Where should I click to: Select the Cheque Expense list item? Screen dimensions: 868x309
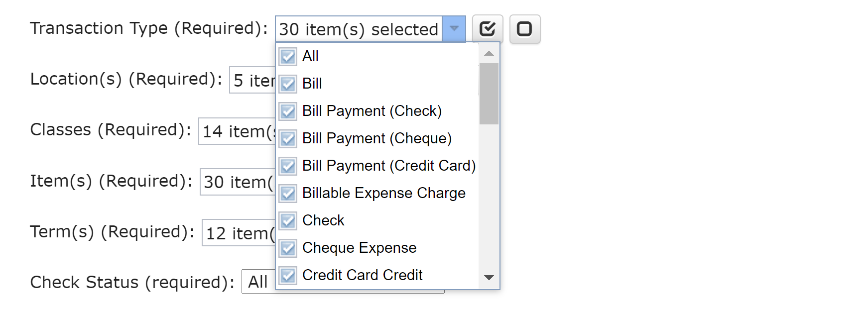click(x=359, y=248)
